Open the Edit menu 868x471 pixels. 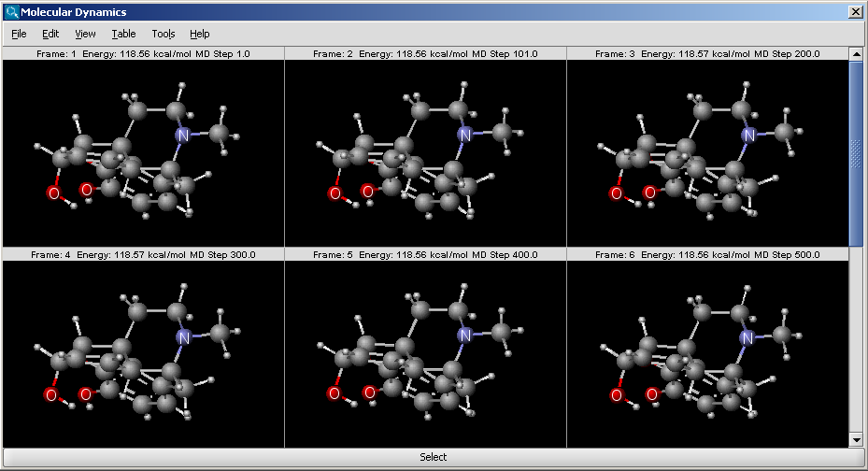50,34
